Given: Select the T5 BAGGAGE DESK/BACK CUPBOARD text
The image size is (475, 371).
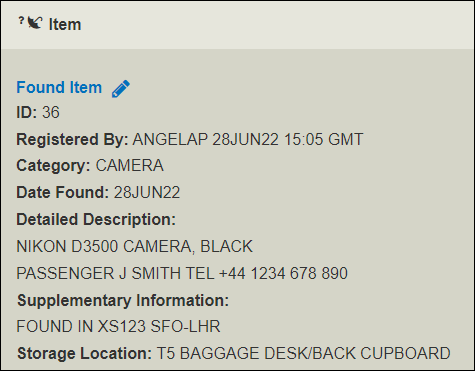Looking at the screenshot, I should pos(304,353).
